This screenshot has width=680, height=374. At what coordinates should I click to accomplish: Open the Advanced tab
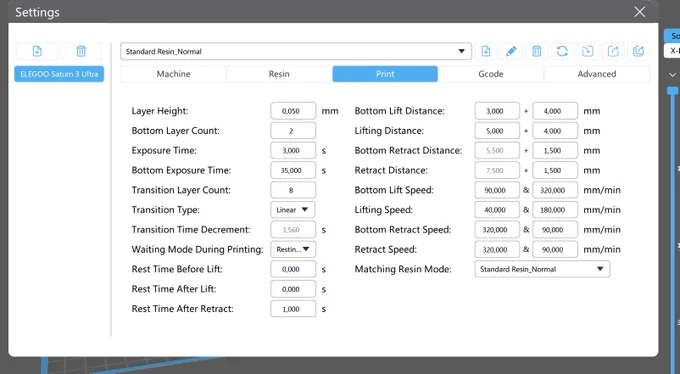click(597, 74)
